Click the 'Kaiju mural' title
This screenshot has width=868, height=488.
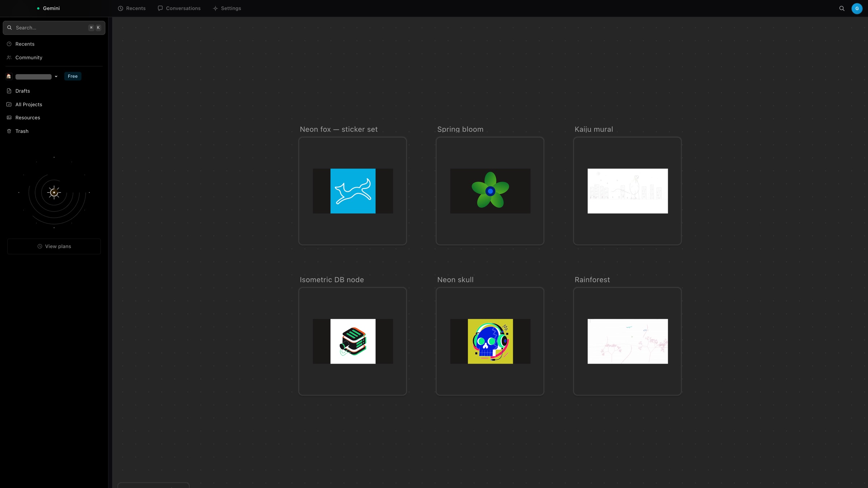(x=593, y=129)
